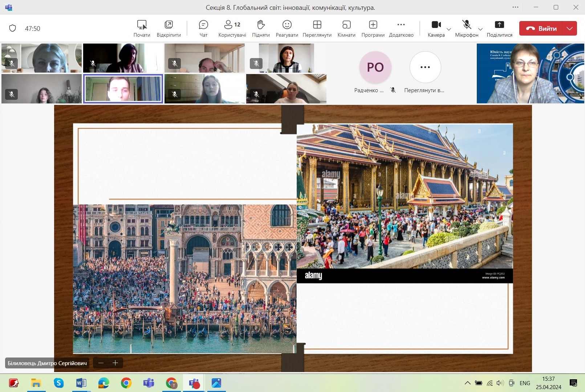Screen dimensions: 585x392
Task: Open the Програми apps menu
Action: [373, 28]
